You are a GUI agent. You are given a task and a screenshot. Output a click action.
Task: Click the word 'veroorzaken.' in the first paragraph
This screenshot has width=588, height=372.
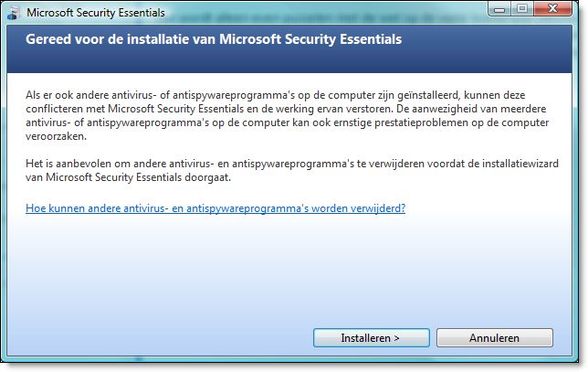[x=56, y=136]
